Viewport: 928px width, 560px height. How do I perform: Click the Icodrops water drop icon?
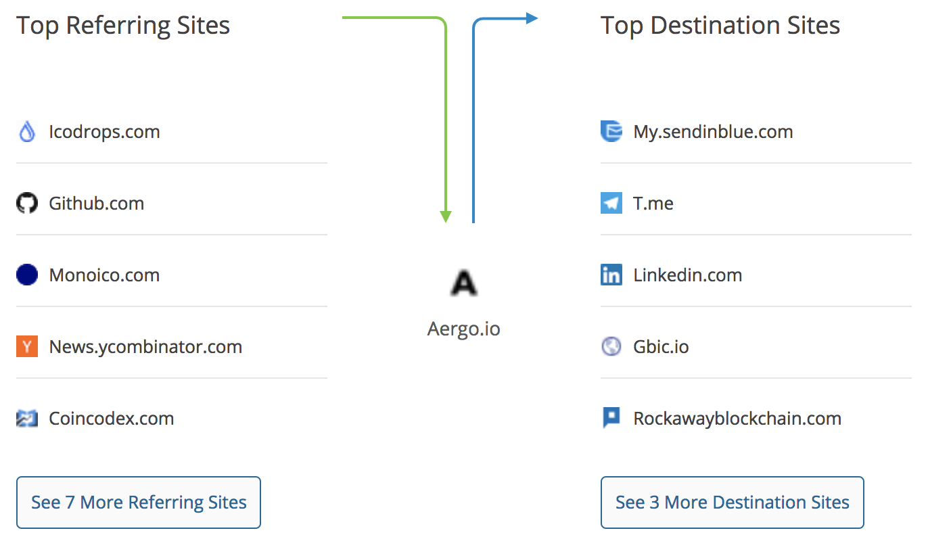point(26,132)
